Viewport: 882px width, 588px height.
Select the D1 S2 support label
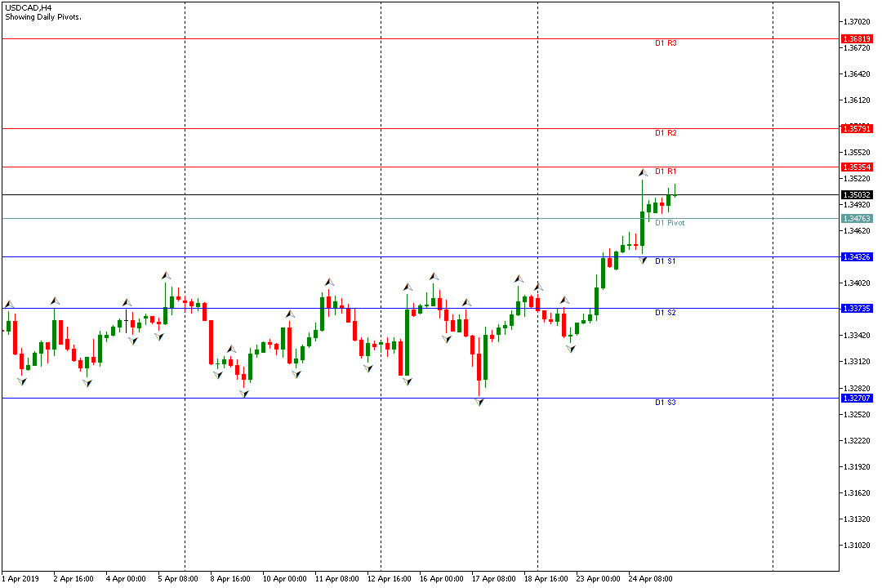[x=666, y=313]
